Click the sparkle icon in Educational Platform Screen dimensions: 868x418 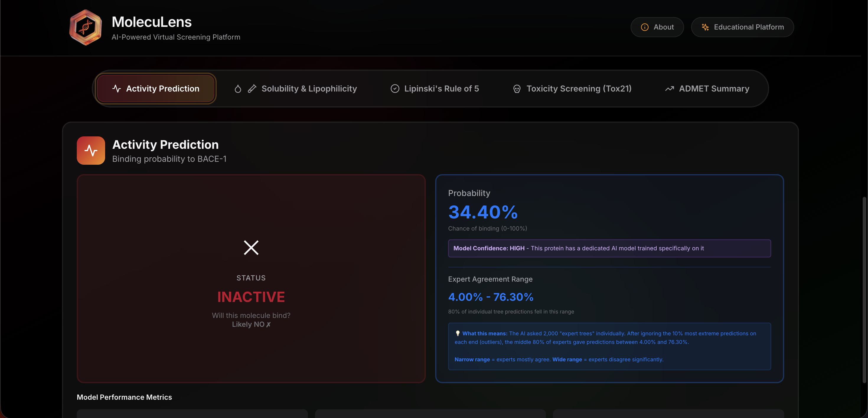click(x=705, y=27)
